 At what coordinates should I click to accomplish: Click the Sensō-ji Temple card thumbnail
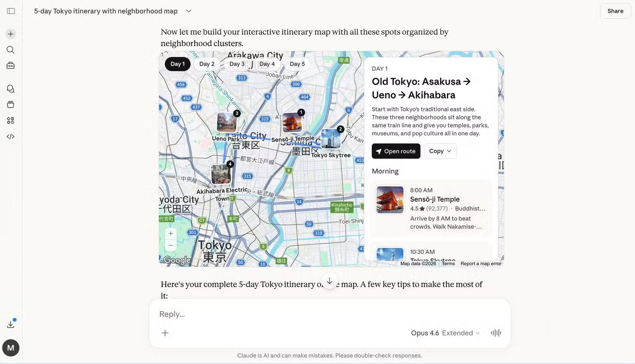click(x=390, y=200)
